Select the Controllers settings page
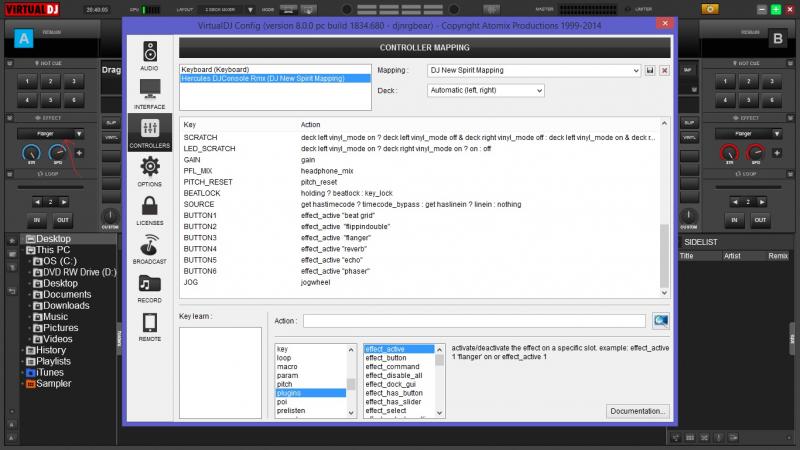The width and height of the screenshot is (800, 450). [149, 133]
